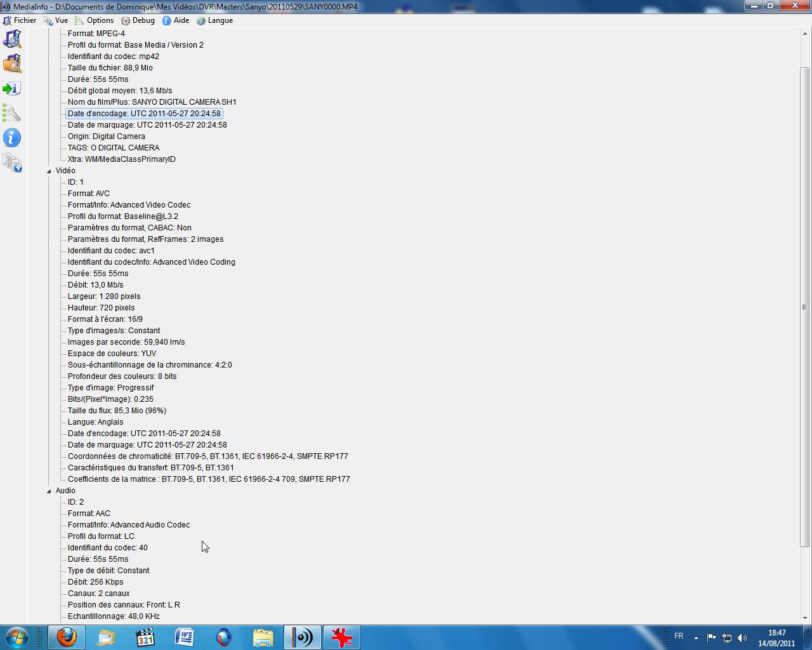The width and height of the screenshot is (812, 650).
Task: Open the Debug menu
Action: coord(138,20)
